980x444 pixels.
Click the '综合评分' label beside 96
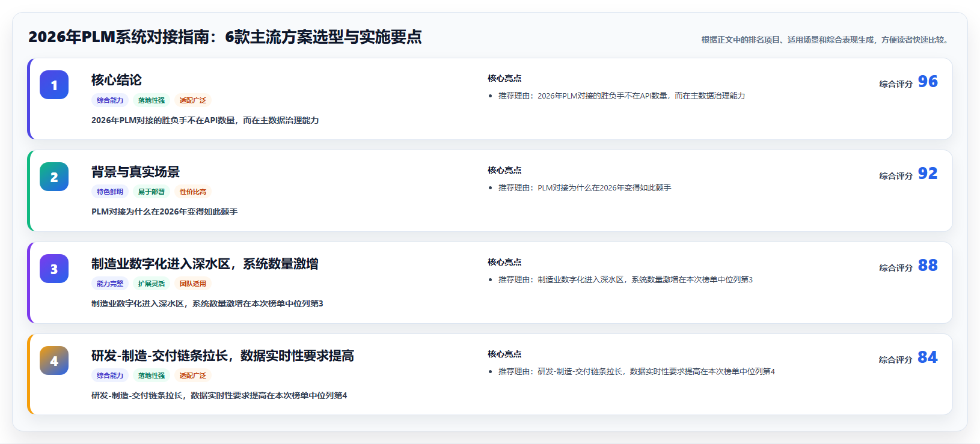(x=896, y=84)
